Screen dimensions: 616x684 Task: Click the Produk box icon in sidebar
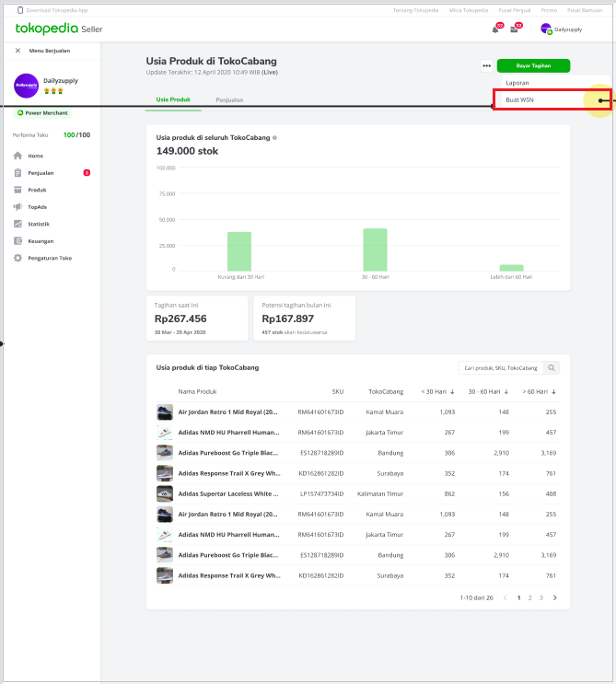pyautogui.click(x=17, y=190)
